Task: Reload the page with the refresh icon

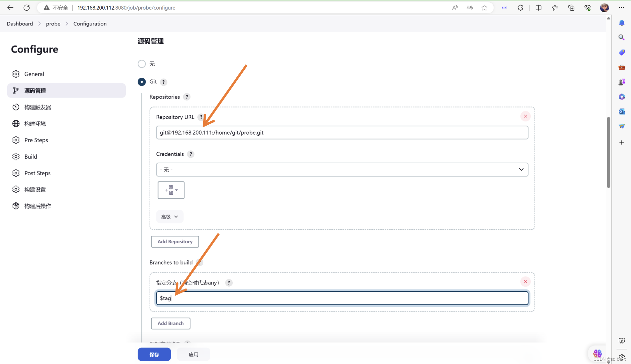Action: [26, 8]
